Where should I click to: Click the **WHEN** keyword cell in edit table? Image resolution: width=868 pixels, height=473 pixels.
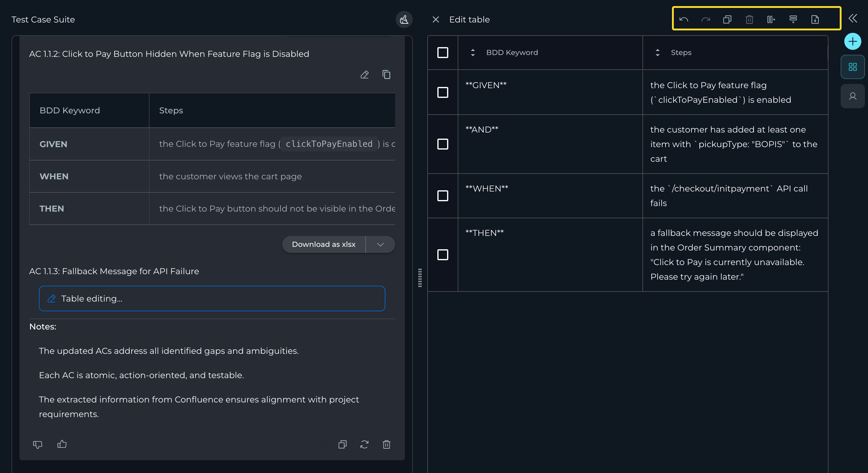coord(550,195)
